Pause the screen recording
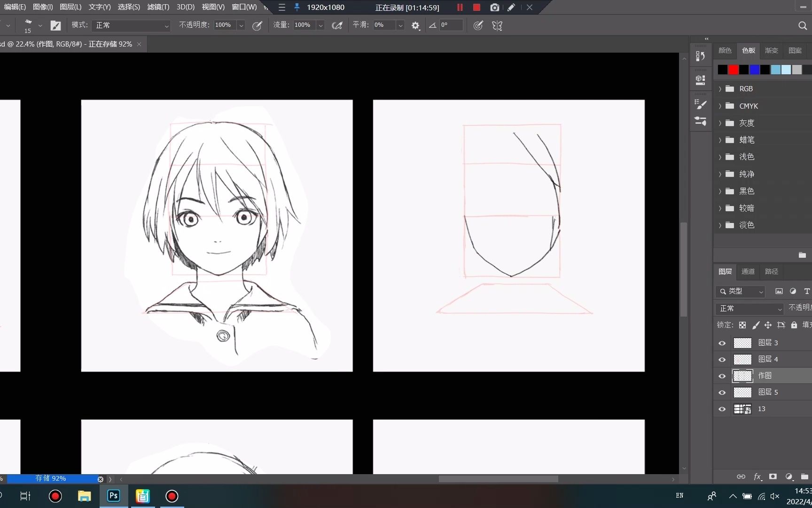Screen dimensions: 812x508 [460, 8]
